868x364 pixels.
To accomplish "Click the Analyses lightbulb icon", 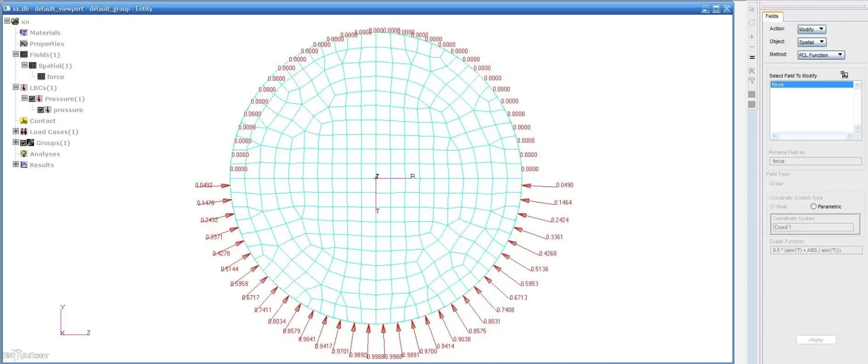I will coord(23,154).
